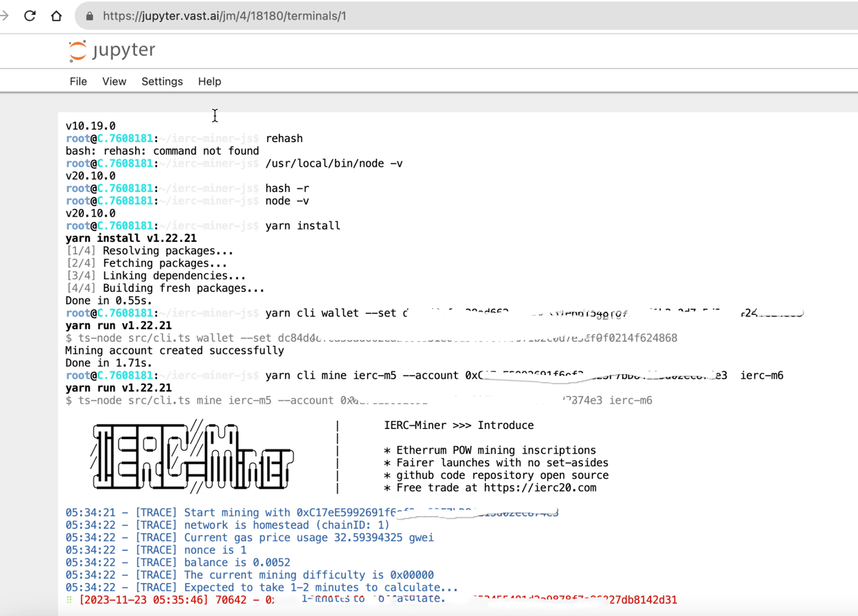Click 'Mining account created successfully' line
This screenshot has width=858, height=616.
click(x=175, y=350)
